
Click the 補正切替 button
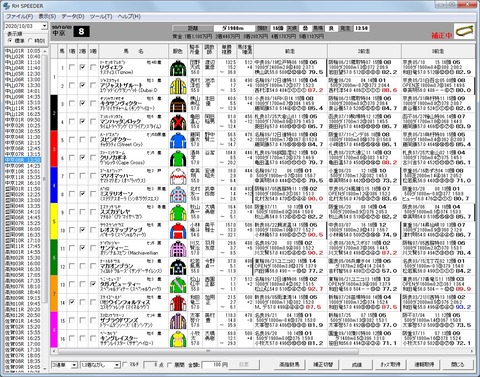[x=323, y=364]
